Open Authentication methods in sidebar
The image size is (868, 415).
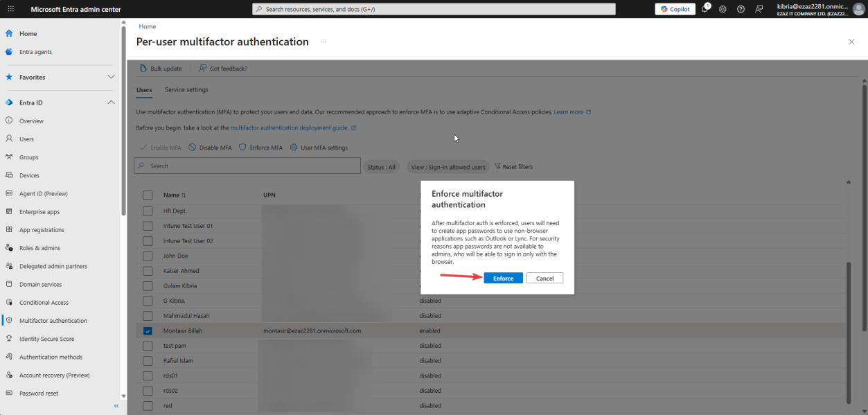tap(51, 357)
